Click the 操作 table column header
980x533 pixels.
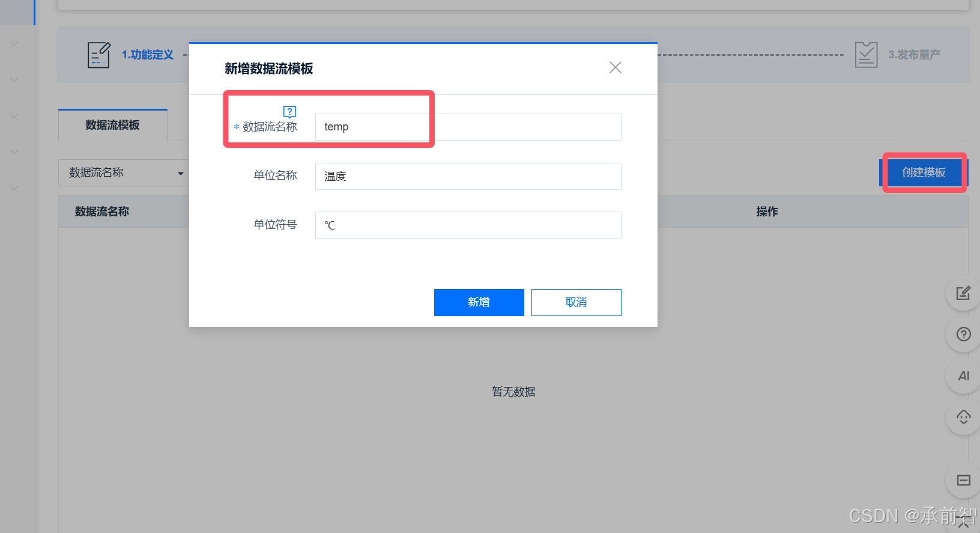(767, 212)
